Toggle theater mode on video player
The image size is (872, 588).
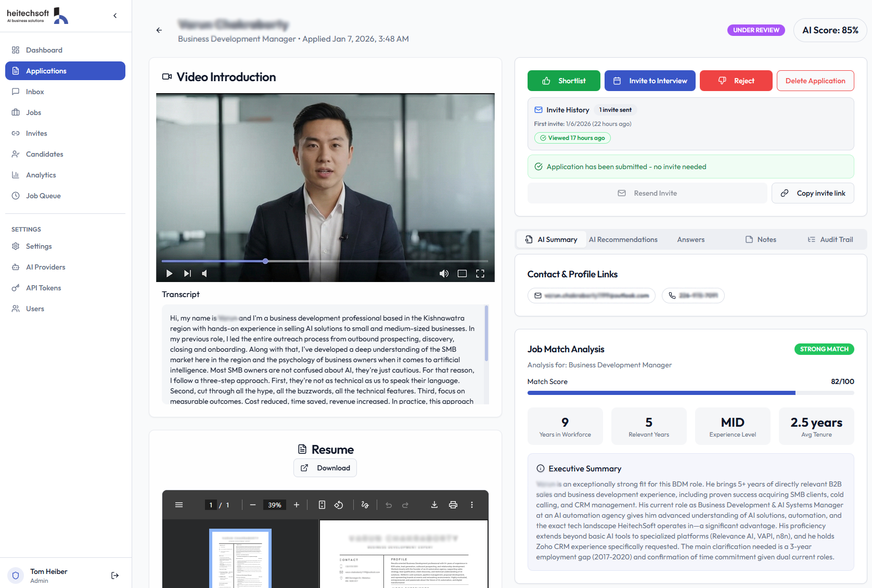point(462,274)
